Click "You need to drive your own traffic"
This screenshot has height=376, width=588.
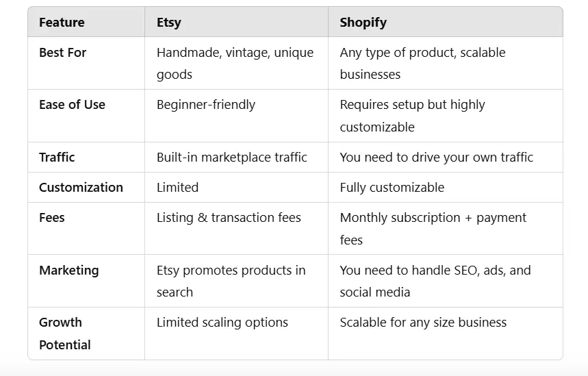[436, 157]
